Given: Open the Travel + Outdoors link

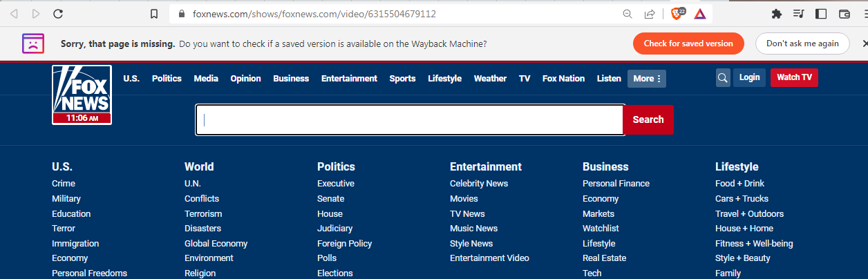Looking at the screenshot, I should [x=750, y=214].
